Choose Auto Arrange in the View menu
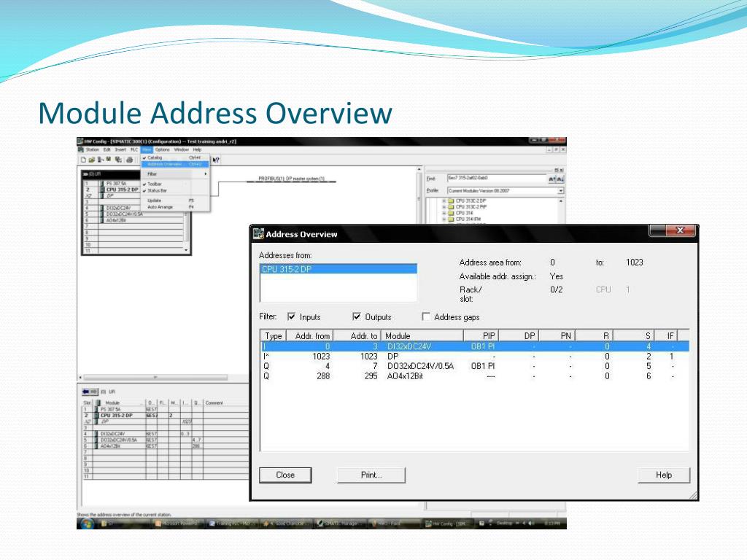The height and width of the screenshot is (560, 747). pos(175,207)
